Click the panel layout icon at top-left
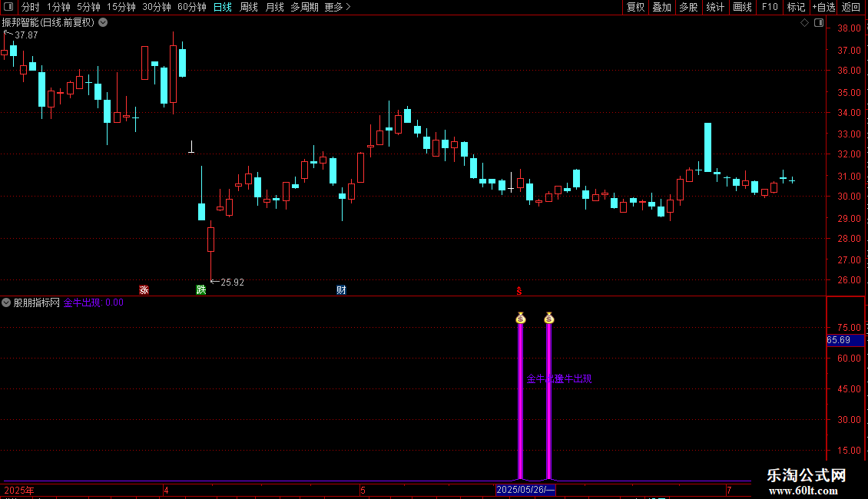The height and width of the screenshot is (499, 868). point(8,7)
